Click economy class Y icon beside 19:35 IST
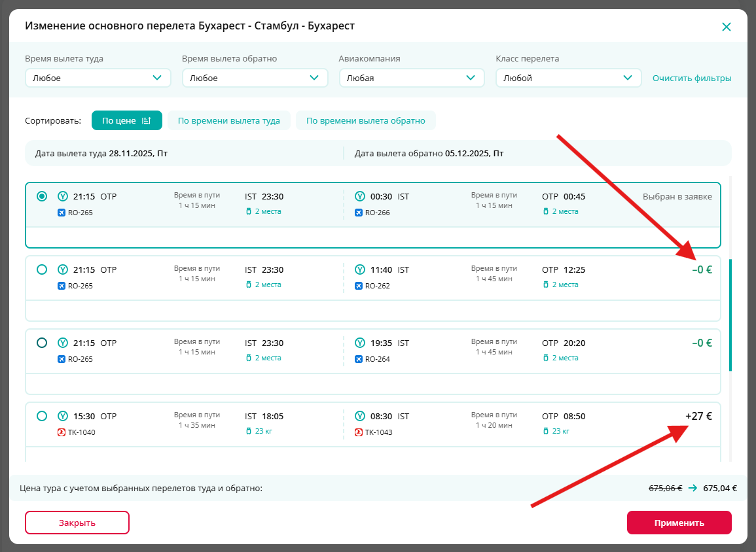The image size is (756, 552). 359,343
